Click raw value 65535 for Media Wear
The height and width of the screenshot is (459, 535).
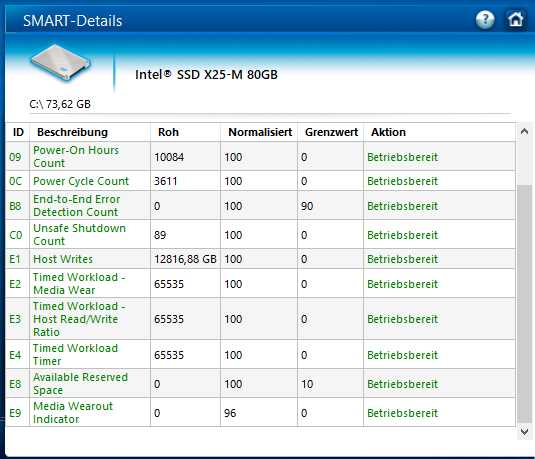[169, 284]
